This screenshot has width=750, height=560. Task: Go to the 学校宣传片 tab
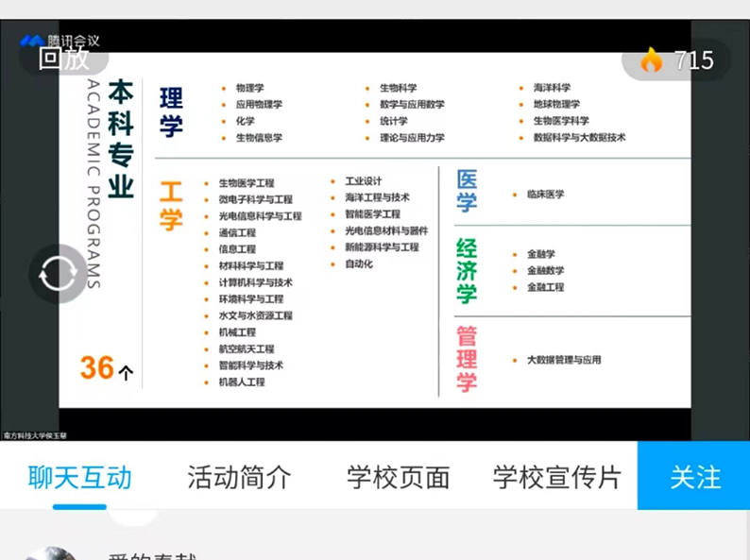click(x=557, y=477)
